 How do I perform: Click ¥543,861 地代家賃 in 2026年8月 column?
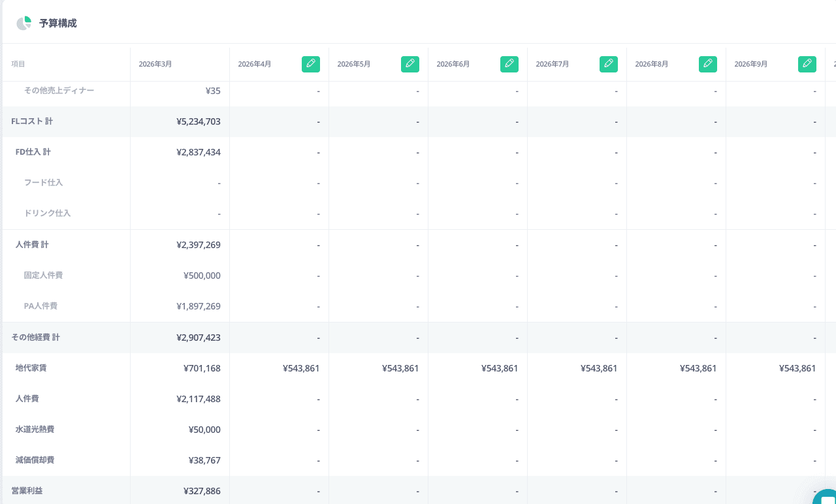click(698, 368)
